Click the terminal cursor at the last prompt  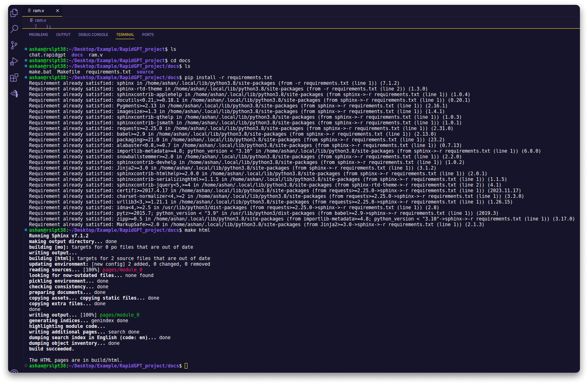click(186, 366)
